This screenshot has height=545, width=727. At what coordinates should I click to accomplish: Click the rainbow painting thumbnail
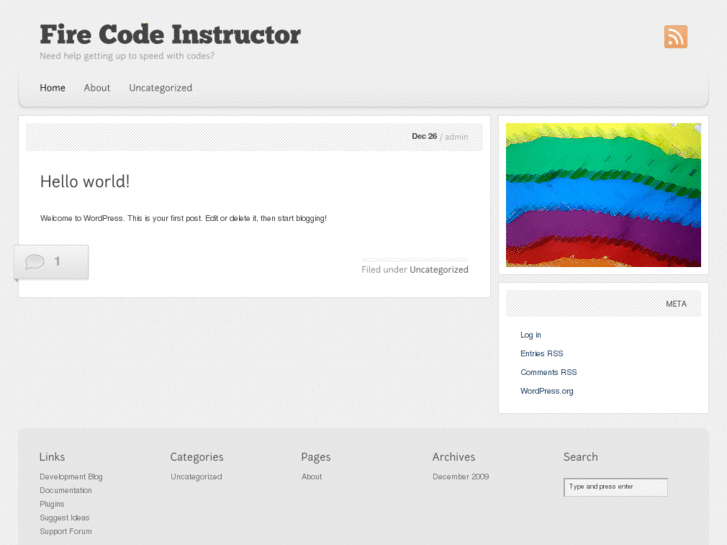click(603, 195)
